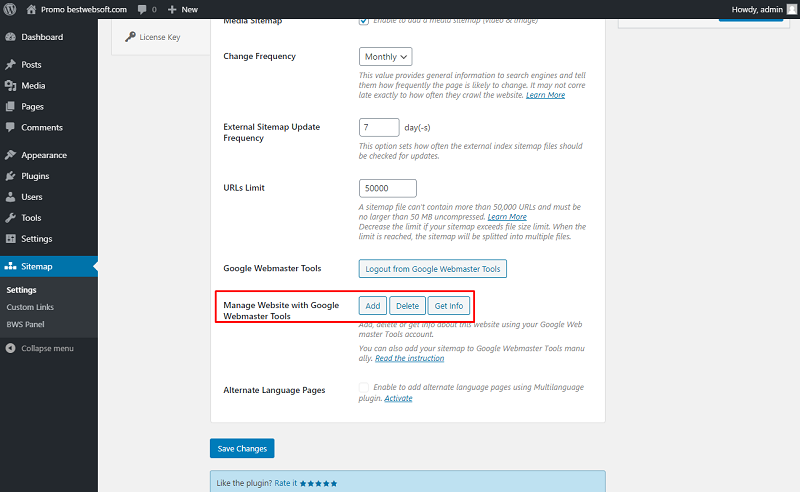This screenshot has width=800, height=492.
Task: Select the Sitemap menu label
Action: click(37, 266)
